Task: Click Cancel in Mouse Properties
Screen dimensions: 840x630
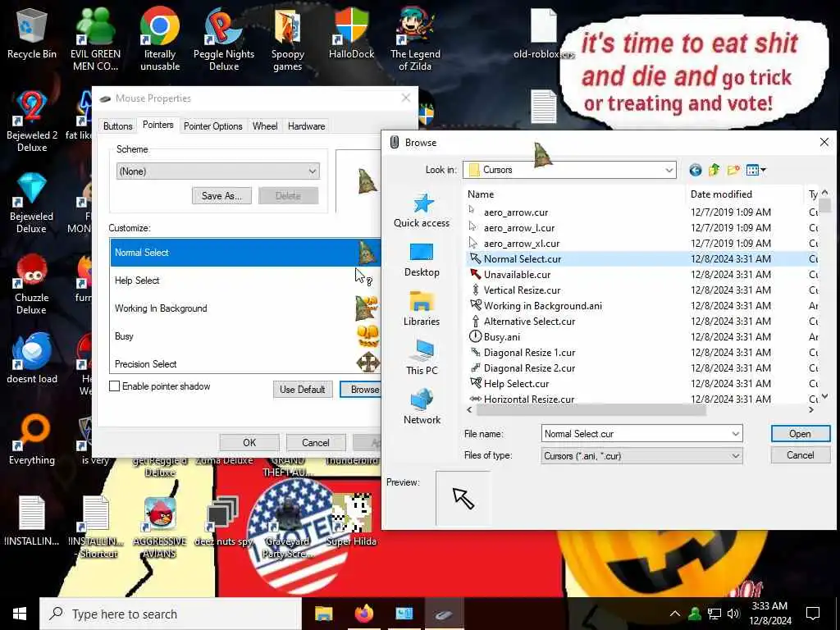Action: click(x=316, y=442)
